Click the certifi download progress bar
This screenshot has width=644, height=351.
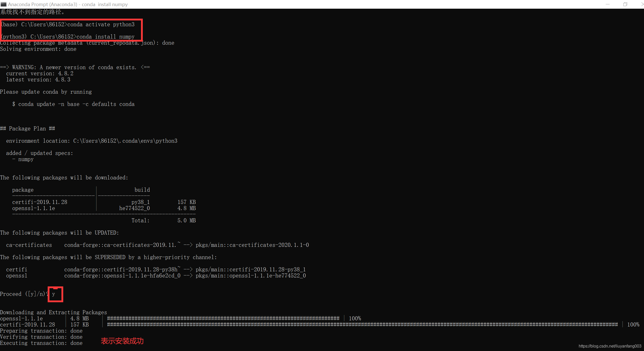362,324
